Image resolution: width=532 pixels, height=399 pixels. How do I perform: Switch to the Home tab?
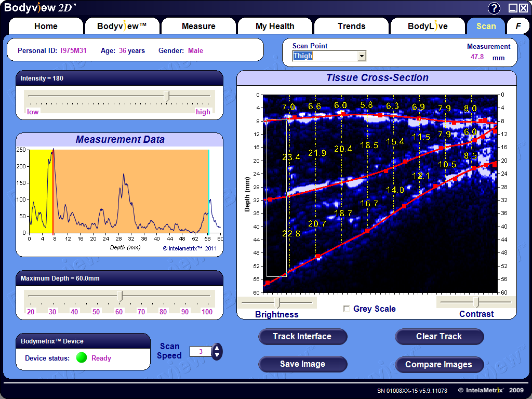tap(46, 26)
